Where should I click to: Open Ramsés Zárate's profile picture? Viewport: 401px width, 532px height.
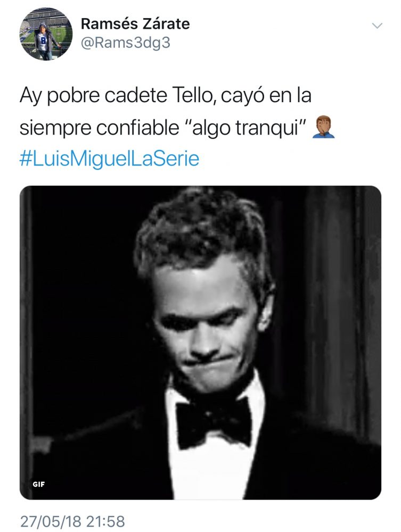point(46,34)
